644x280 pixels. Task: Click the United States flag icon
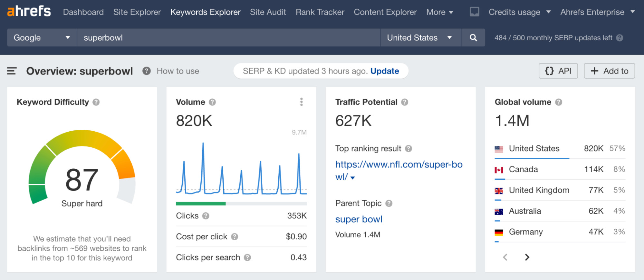pyautogui.click(x=499, y=149)
